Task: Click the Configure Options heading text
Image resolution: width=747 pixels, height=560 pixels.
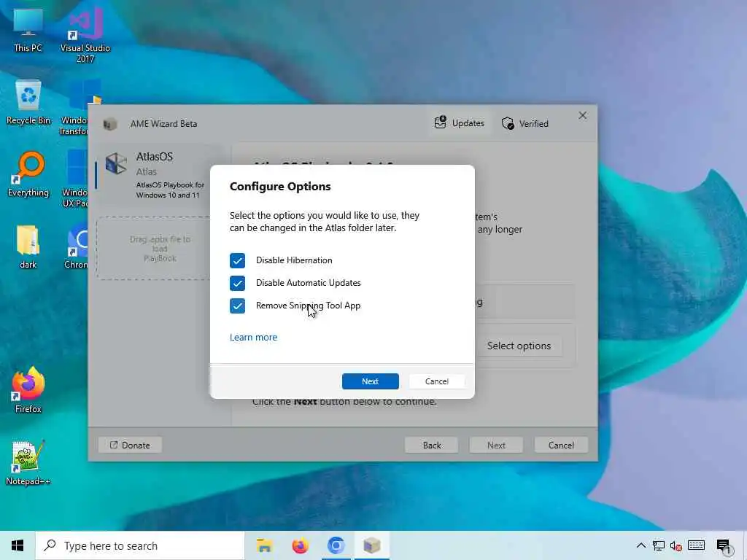Action: [280, 186]
